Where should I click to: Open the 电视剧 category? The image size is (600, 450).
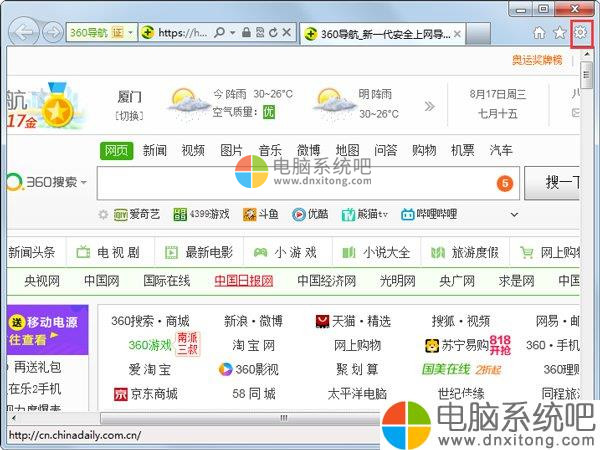pyautogui.click(x=108, y=252)
